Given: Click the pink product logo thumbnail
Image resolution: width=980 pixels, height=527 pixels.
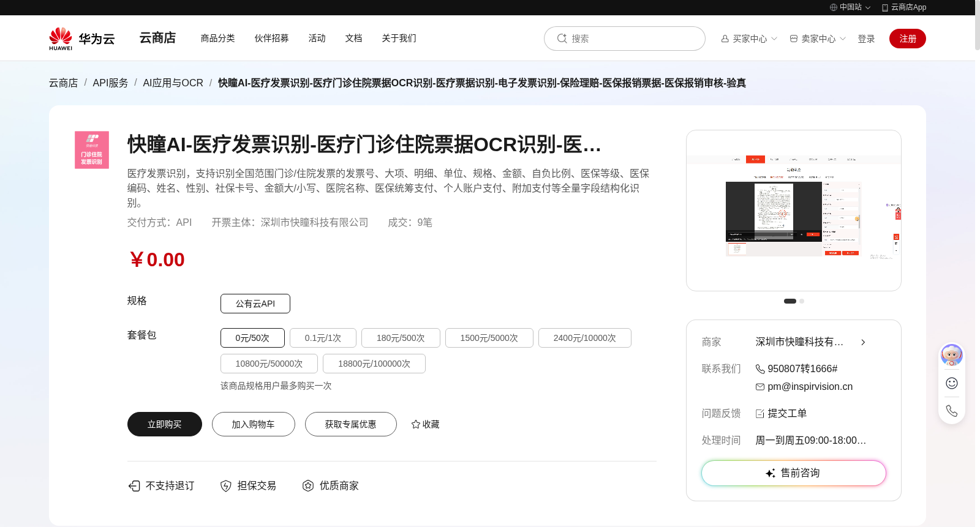Looking at the screenshot, I should [92, 150].
